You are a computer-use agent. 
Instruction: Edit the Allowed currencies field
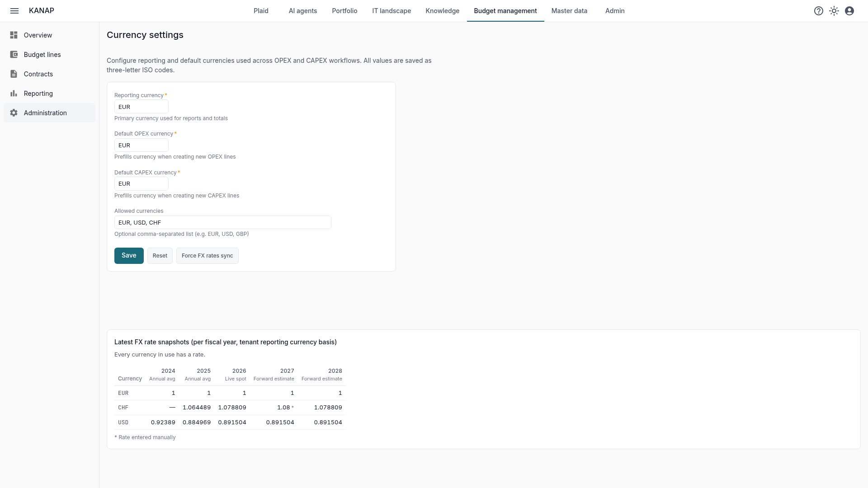[x=223, y=222]
